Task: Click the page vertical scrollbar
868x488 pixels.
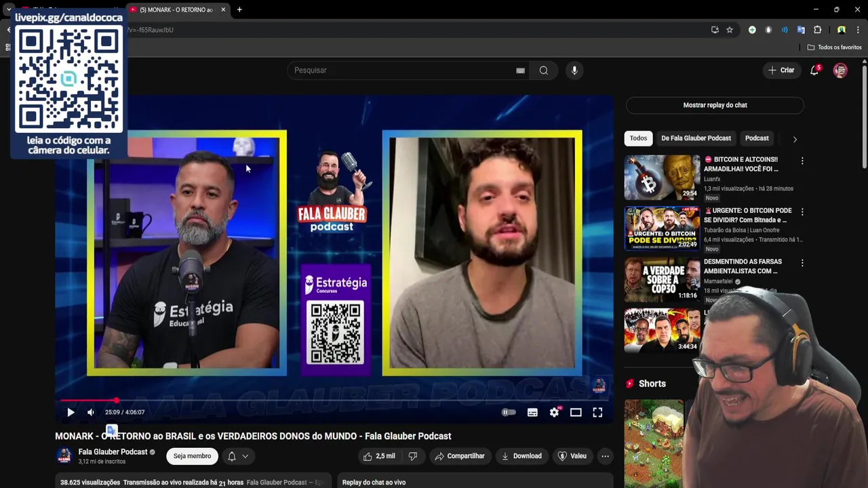Action: point(864,115)
